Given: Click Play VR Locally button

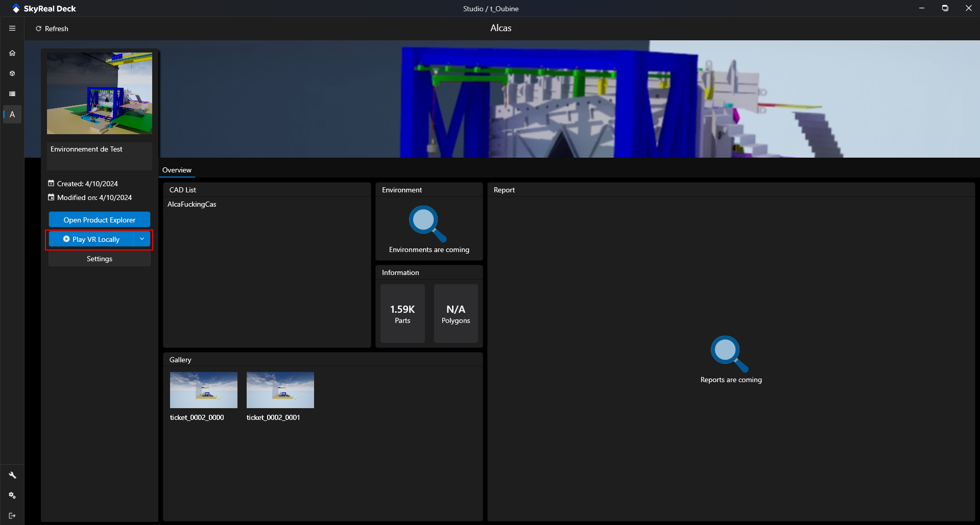Looking at the screenshot, I should [x=91, y=239].
